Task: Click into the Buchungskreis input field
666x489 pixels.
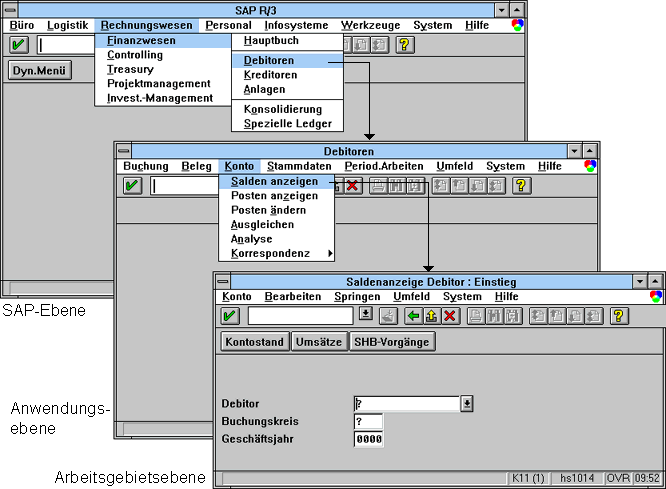Action: pos(368,421)
